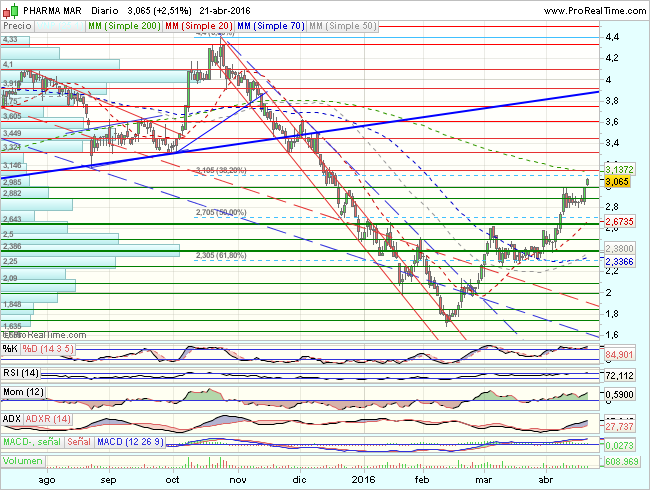Screen dimensions: 650x490
Task: Click the 2,705 (50,00%) Fibonacci label
Action: [221, 212]
